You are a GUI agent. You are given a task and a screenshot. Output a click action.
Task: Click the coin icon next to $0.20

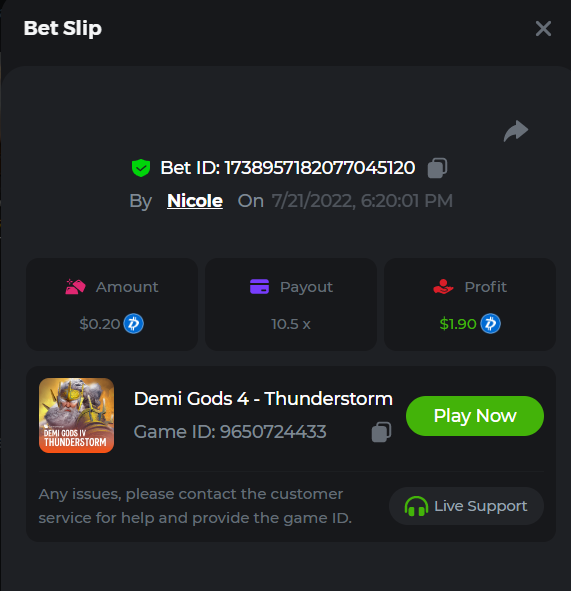[x=133, y=324]
